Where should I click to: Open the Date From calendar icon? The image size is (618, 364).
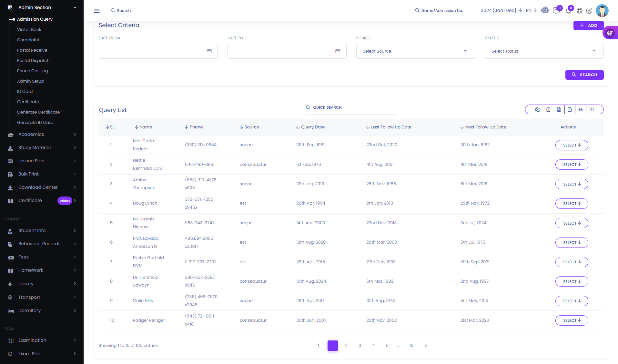(x=209, y=51)
